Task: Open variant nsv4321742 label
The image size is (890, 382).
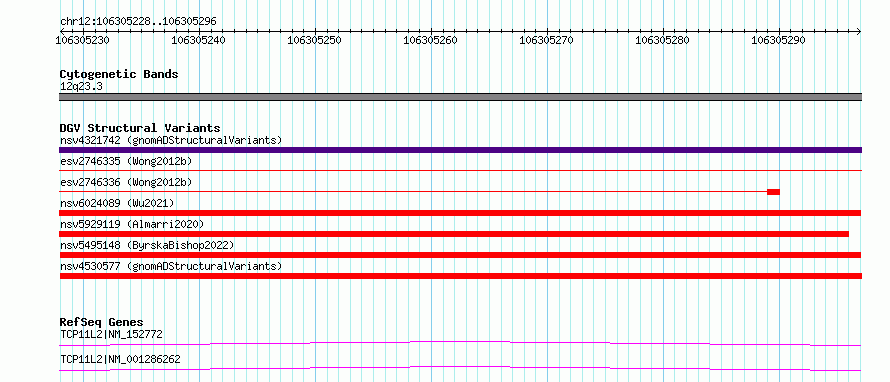Action: click(171, 140)
